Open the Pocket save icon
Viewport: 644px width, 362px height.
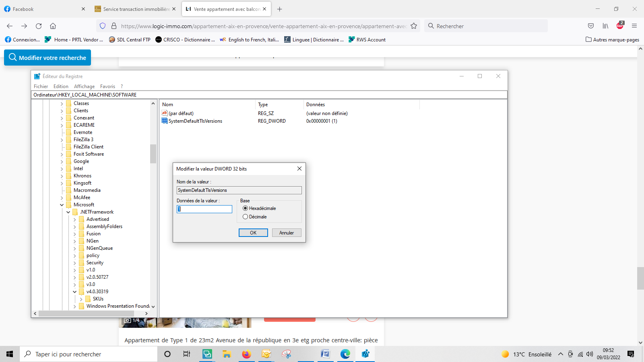coord(591,26)
